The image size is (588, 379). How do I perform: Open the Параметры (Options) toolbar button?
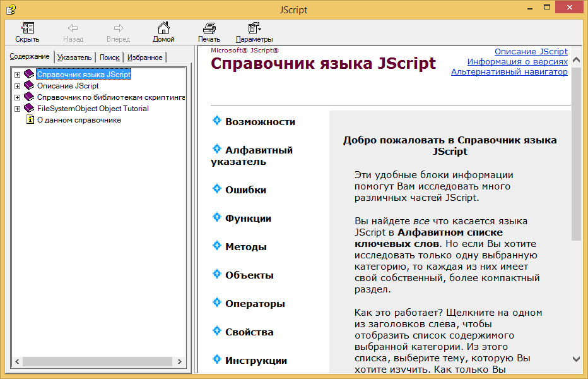254,28
